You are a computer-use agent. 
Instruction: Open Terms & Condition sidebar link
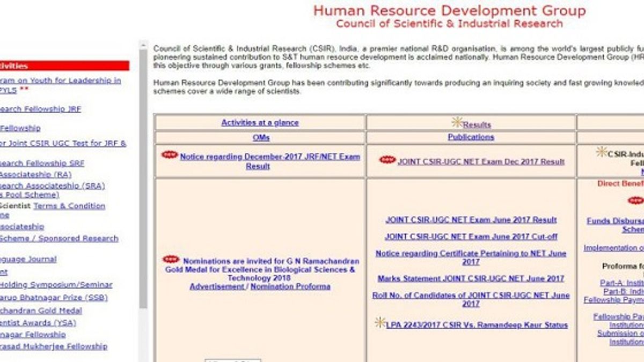coord(69,206)
